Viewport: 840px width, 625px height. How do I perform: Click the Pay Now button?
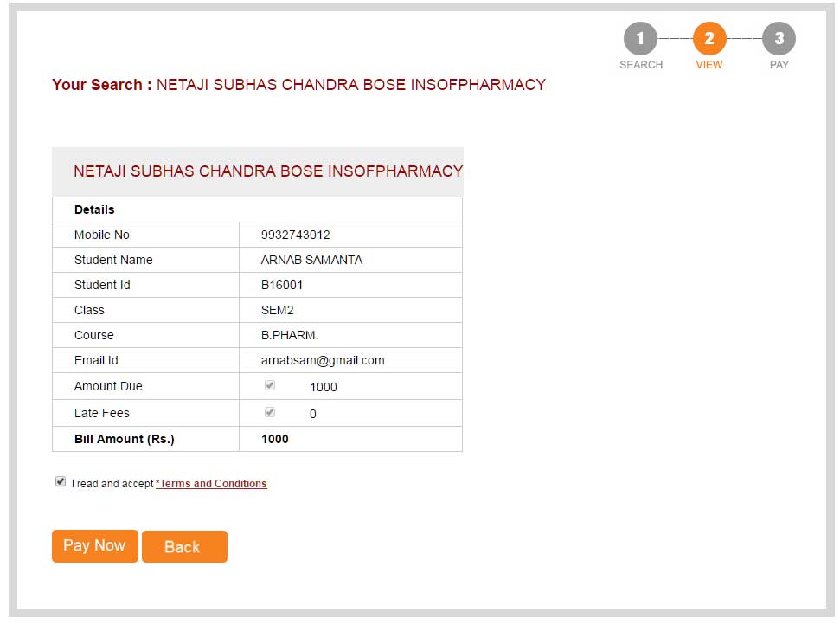coord(95,546)
